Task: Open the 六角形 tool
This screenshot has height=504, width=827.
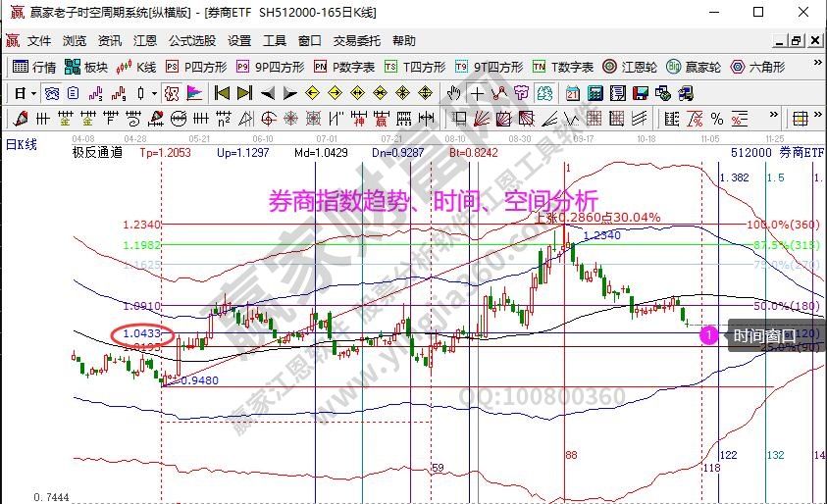Action: point(757,67)
